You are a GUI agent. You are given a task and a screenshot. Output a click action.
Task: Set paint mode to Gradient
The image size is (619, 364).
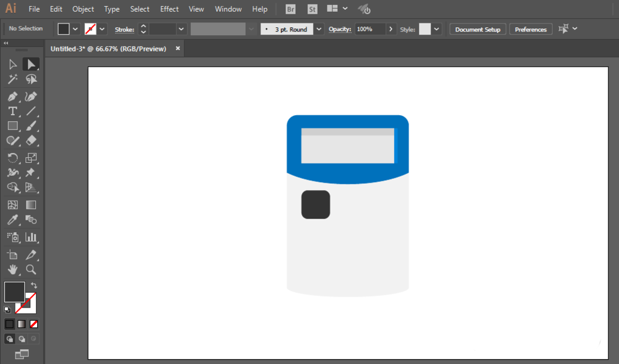[x=22, y=324]
